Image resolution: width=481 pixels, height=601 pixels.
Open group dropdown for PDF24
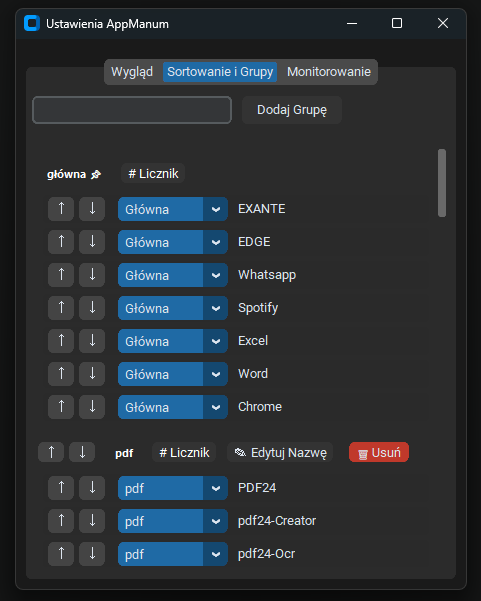point(173,488)
